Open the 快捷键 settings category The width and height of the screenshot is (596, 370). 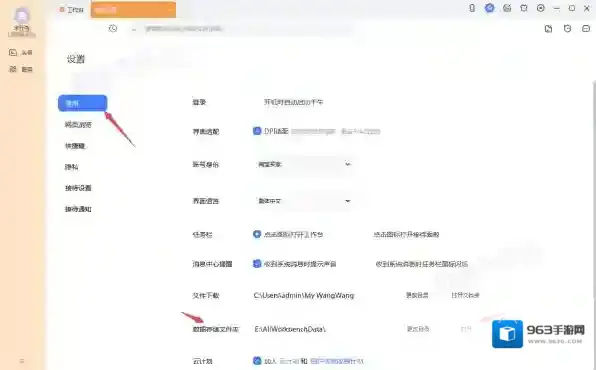coord(75,146)
